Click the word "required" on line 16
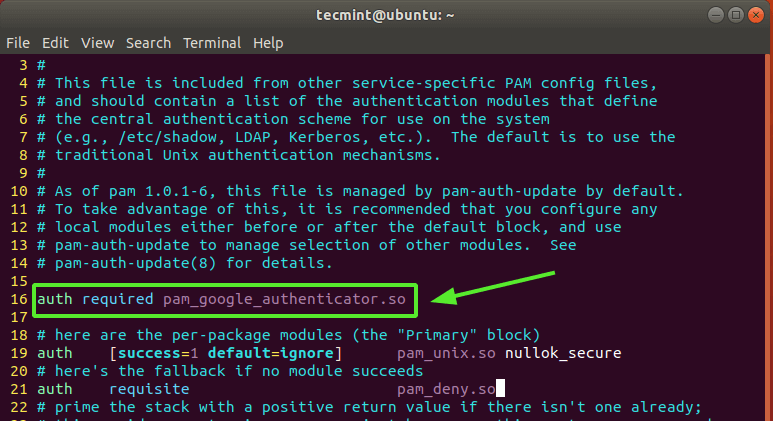This screenshot has height=421, width=773. (x=117, y=300)
